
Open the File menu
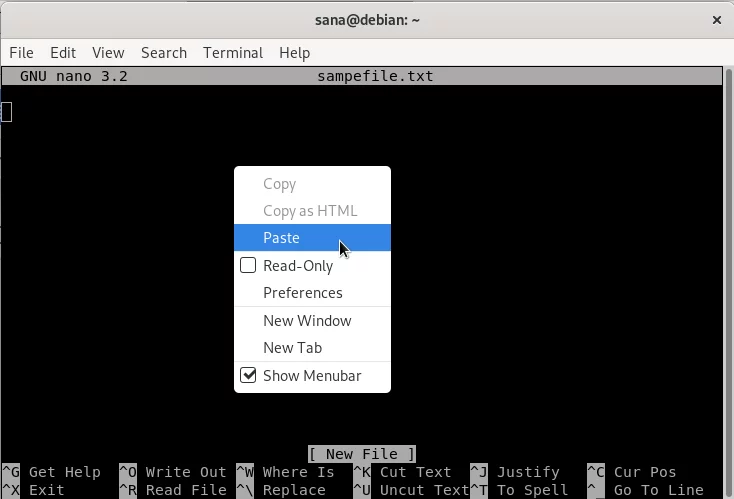pyautogui.click(x=22, y=52)
